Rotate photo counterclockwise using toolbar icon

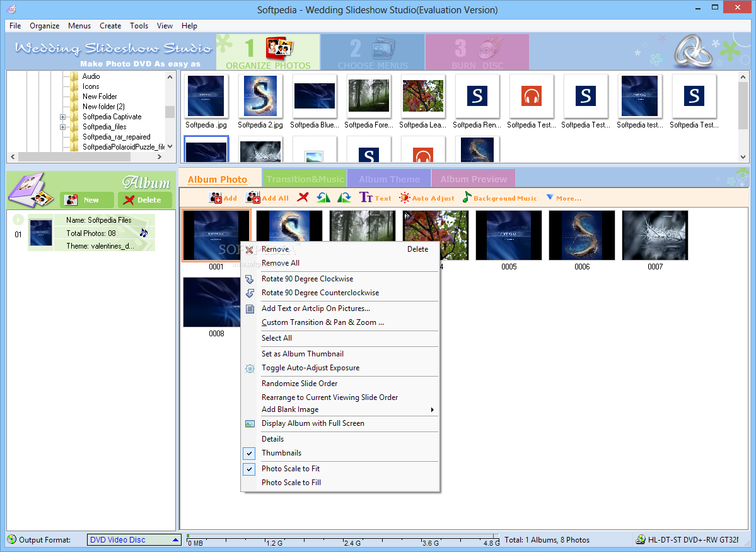[x=323, y=197]
